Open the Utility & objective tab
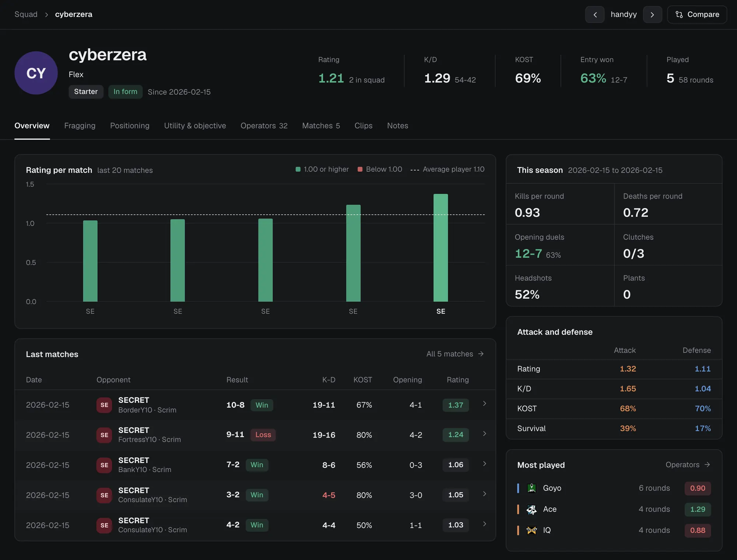Image resolution: width=737 pixels, height=560 pixels. (195, 126)
